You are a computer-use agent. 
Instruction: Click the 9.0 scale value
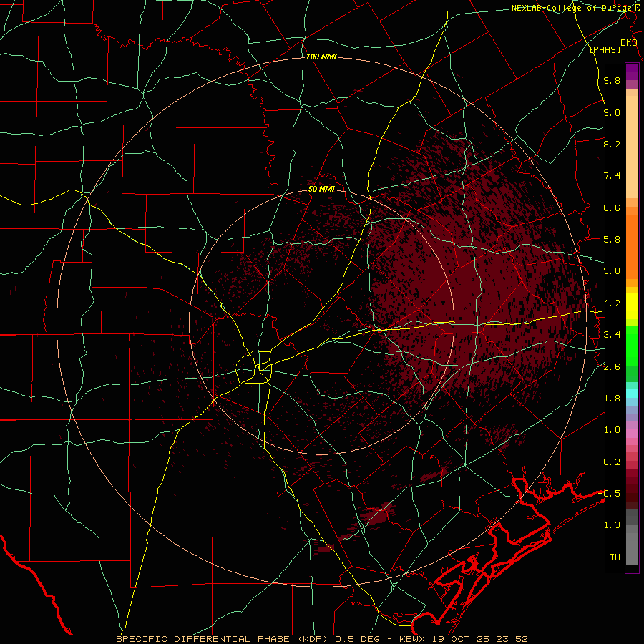[x=612, y=112]
